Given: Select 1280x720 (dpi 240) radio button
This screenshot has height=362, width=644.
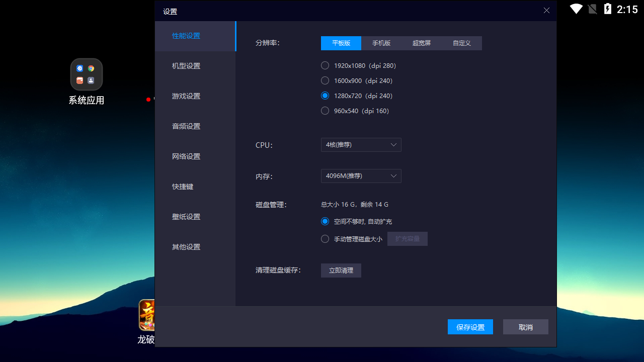Looking at the screenshot, I should [x=325, y=96].
